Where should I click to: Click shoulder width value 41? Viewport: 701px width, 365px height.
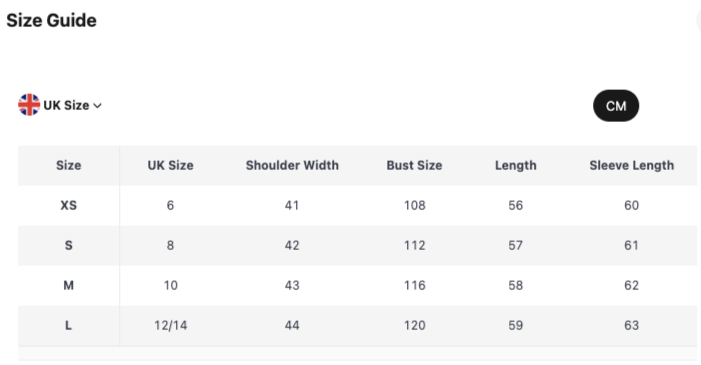(292, 205)
